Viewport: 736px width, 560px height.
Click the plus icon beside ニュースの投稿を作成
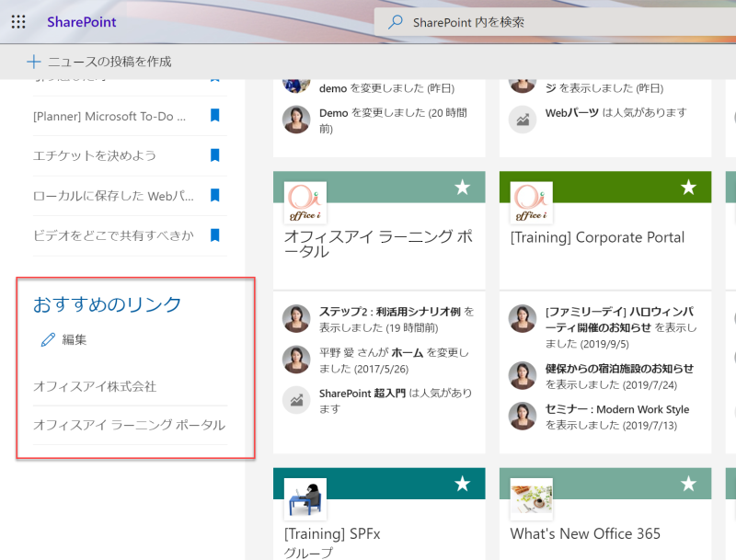coord(33,63)
